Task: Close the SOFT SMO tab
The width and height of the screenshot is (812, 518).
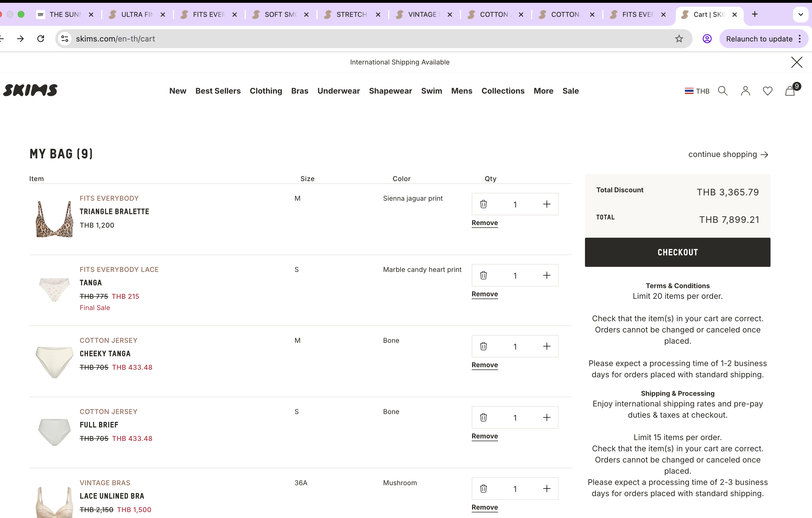Action: coord(306,15)
